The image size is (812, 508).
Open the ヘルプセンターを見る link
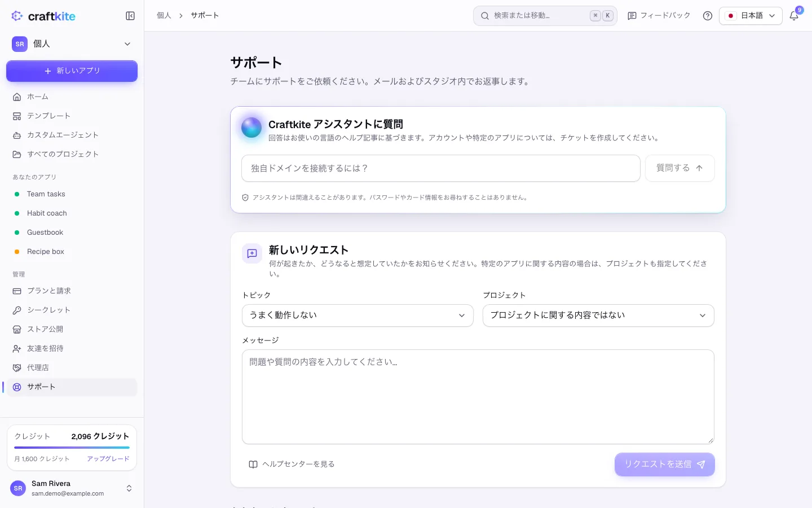click(x=292, y=465)
